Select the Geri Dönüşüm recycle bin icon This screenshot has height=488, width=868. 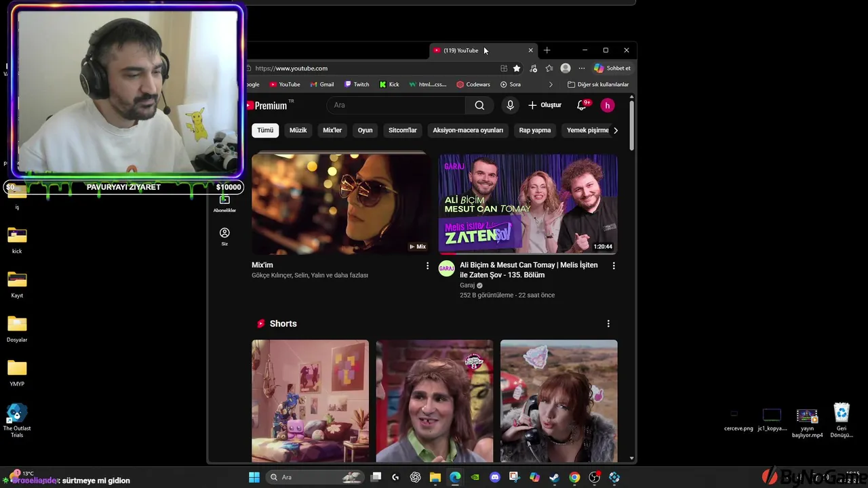point(842,421)
